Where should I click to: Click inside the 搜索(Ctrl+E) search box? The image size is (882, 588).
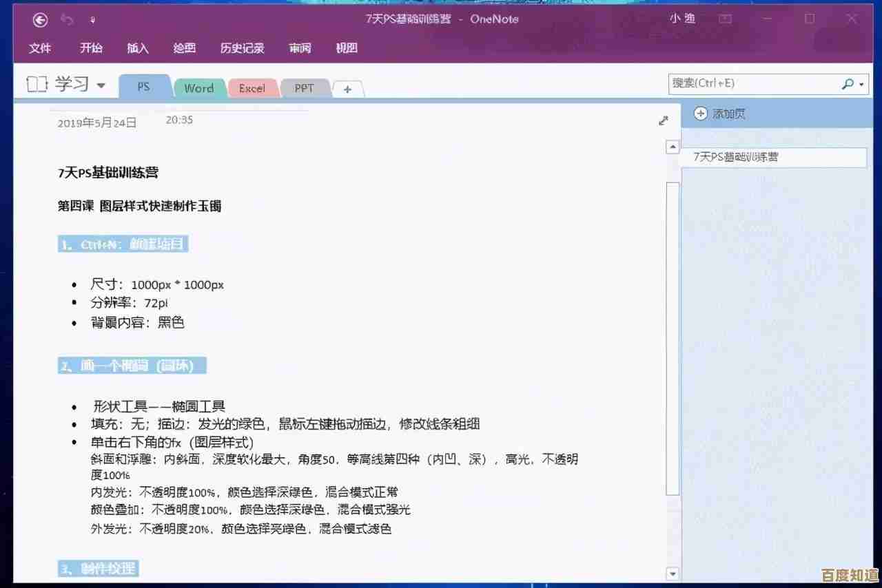click(x=751, y=84)
